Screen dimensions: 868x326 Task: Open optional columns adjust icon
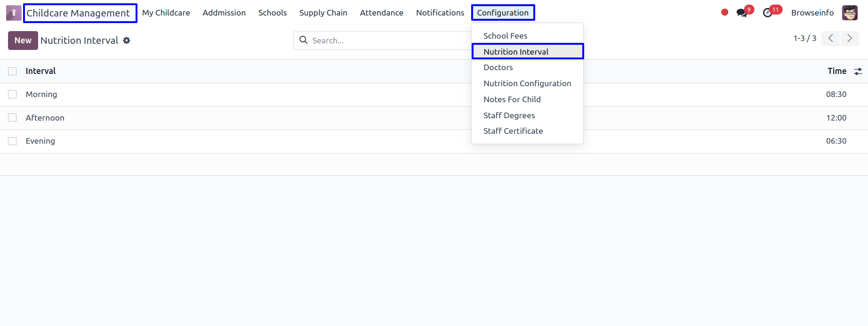[x=858, y=72]
